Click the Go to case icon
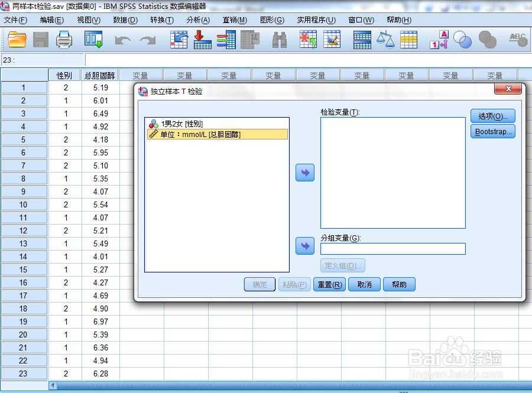This screenshot has height=393, width=532. point(179,40)
